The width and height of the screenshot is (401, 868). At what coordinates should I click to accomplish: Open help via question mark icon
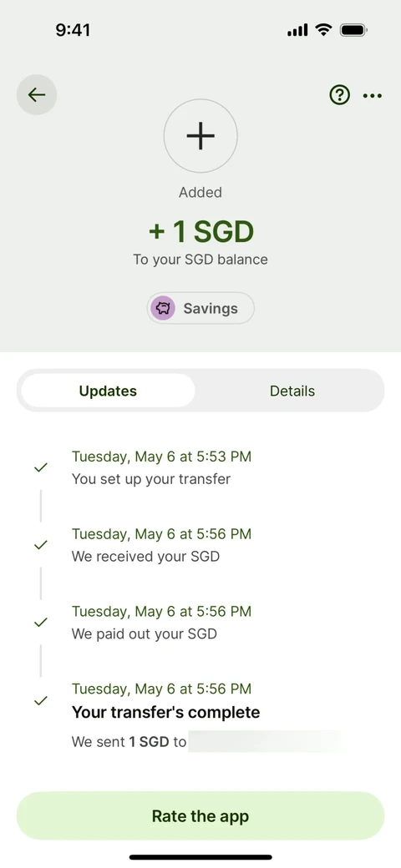[x=339, y=96]
